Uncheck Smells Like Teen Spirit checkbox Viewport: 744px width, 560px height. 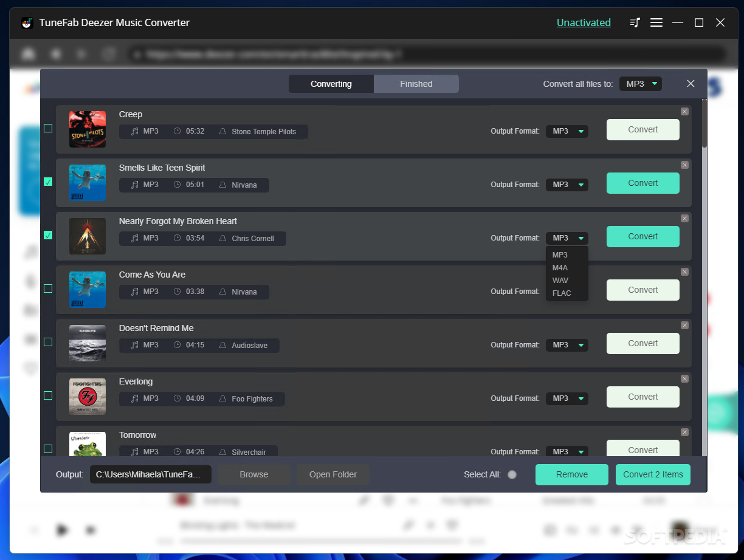48,182
